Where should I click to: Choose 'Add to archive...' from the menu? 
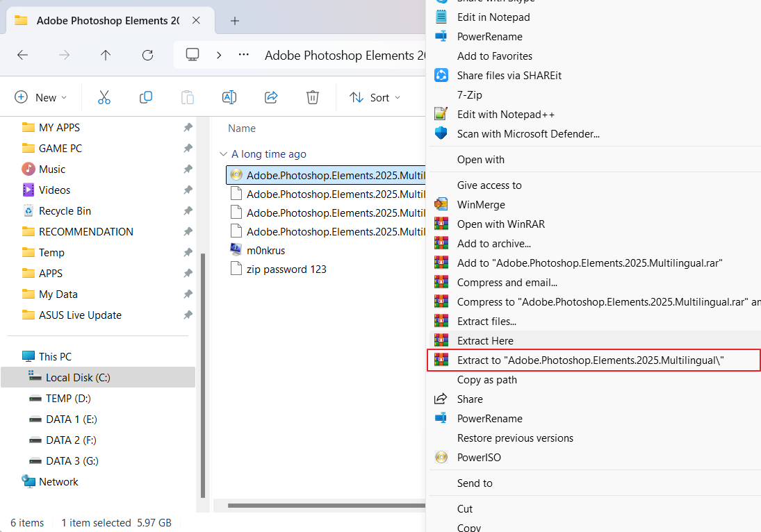493,242
